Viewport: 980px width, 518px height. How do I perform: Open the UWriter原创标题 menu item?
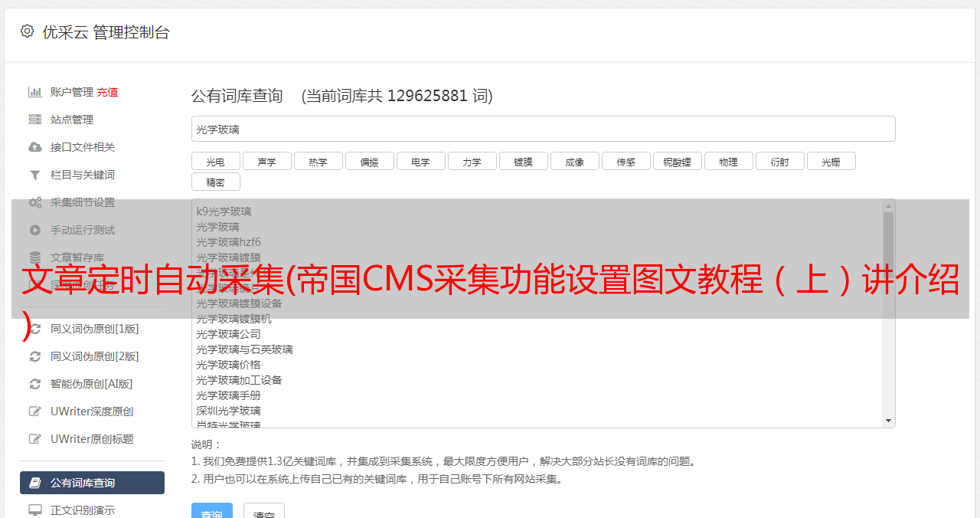pyautogui.click(x=92, y=439)
